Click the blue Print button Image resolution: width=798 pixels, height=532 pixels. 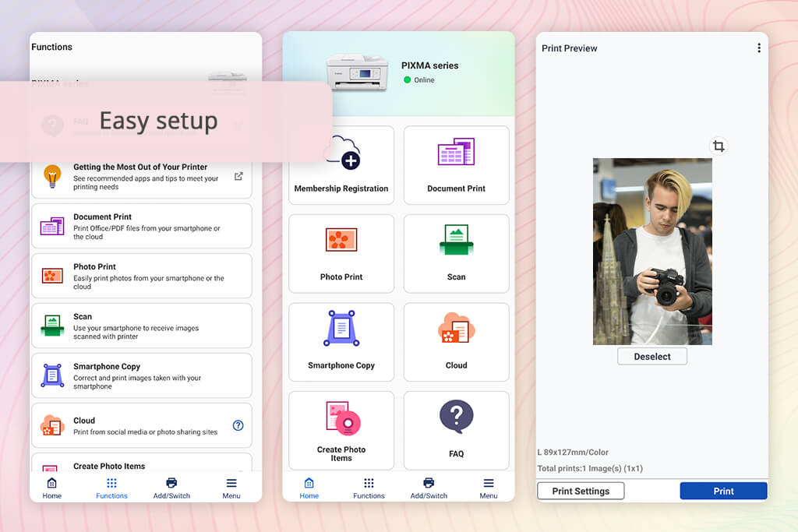pyautogui.click(x=723, y=491)
